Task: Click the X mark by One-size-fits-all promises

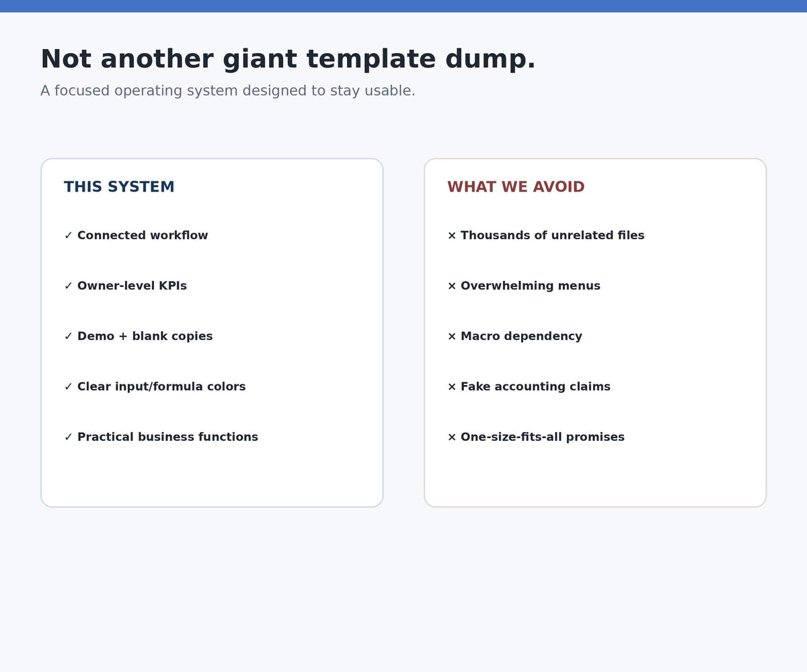Action: pos(452,437)
